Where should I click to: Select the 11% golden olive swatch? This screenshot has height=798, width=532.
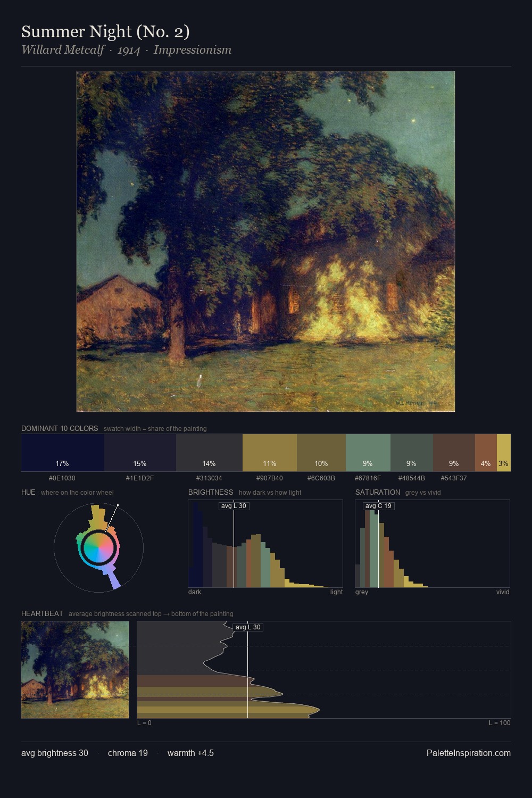click(x=270, y=453)
